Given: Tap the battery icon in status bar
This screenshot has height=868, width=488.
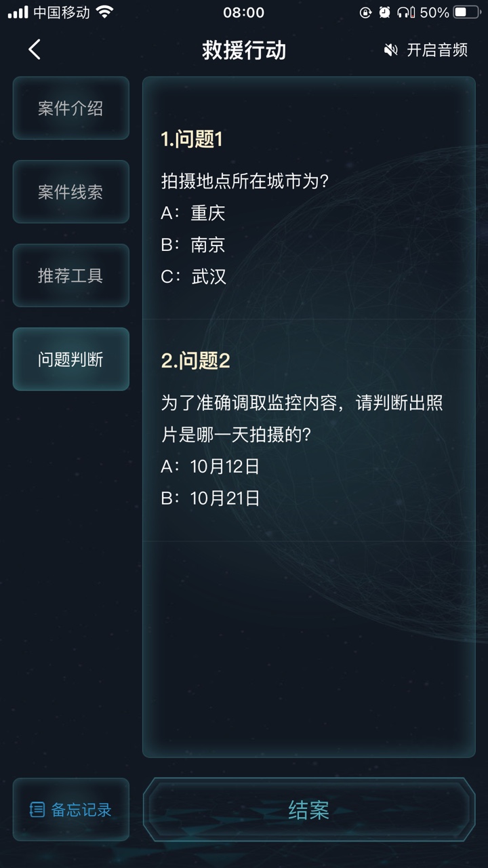Looking at the screenshot, I should (466, 12).
